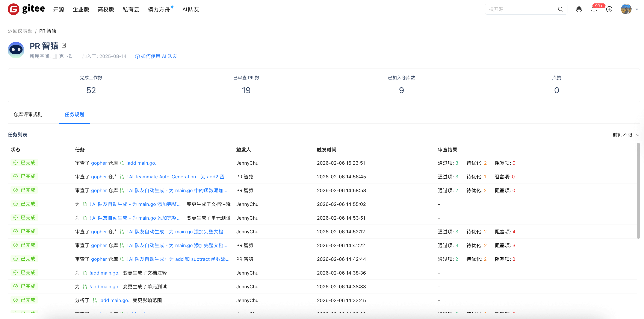Viewport: 644px width, 319px height.
Task: Click the user avatar in header
Action: pos(626,9)
